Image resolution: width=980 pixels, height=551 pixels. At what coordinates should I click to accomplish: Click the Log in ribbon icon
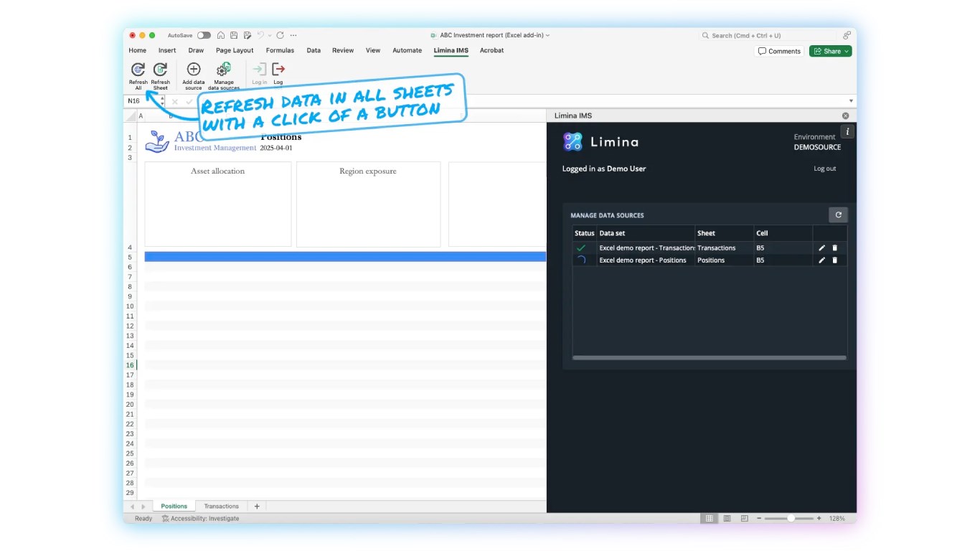(x=259, y=69)
